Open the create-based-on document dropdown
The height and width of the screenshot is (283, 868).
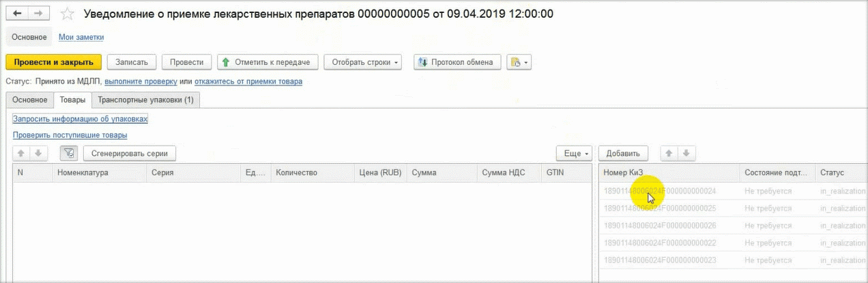click(519, 62)
